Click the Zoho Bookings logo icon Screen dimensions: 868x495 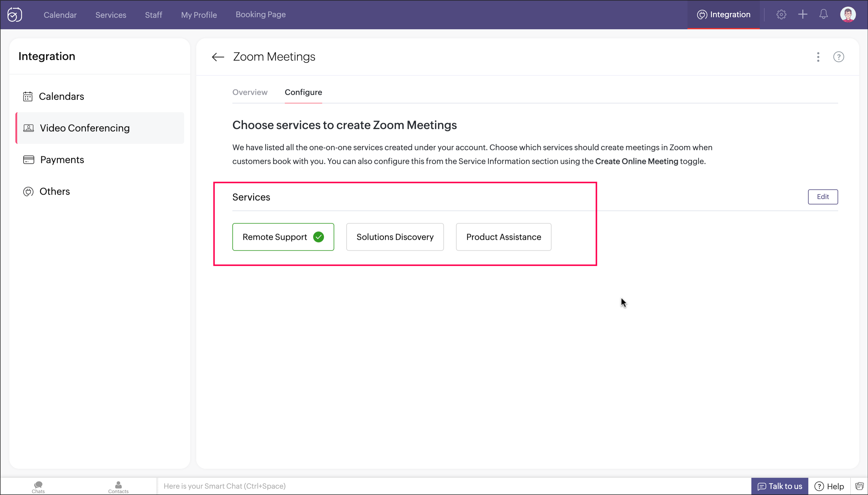pos(14,14)
